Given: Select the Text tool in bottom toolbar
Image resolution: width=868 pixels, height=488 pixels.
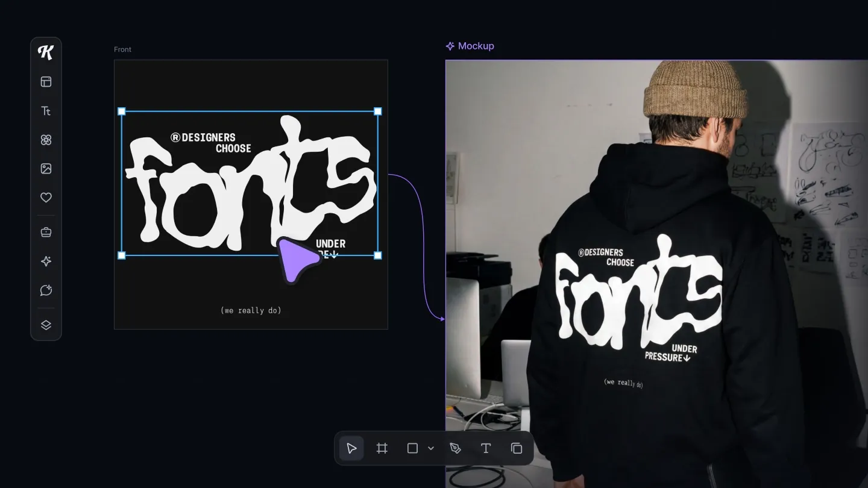Looking at the screenshot, I should pos(486,448).
